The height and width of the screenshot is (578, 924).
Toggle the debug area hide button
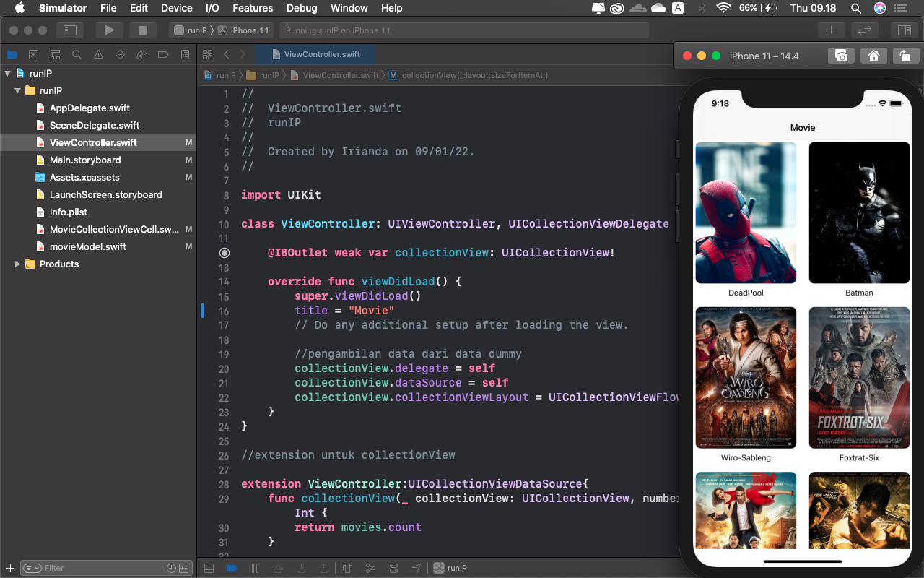click(209, 568)
